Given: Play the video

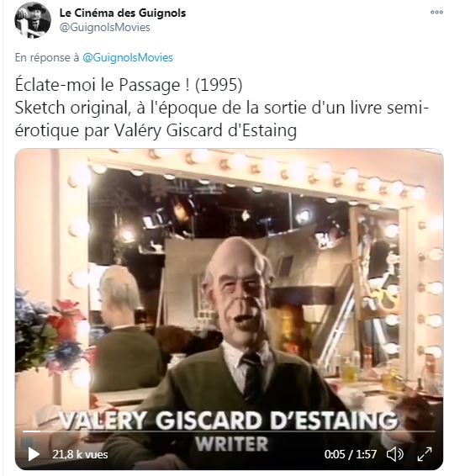Looking at the screenshot, I should [34, 454].
